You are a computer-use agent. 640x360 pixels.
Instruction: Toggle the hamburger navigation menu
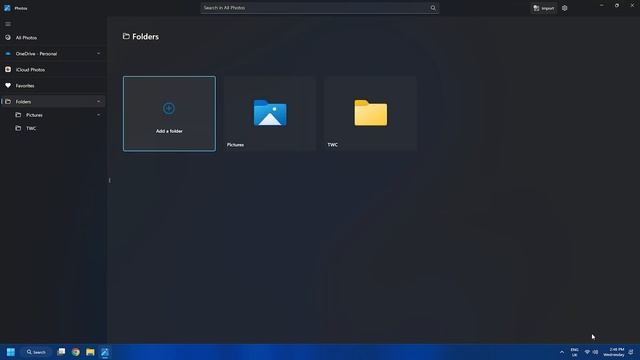[8, 24]
